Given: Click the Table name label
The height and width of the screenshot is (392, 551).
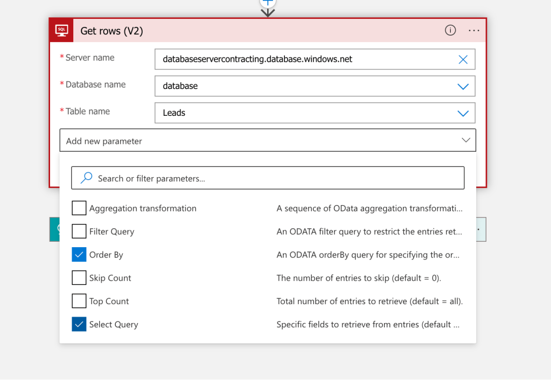Looking at the screenshot, I should (x=88, y=111).
